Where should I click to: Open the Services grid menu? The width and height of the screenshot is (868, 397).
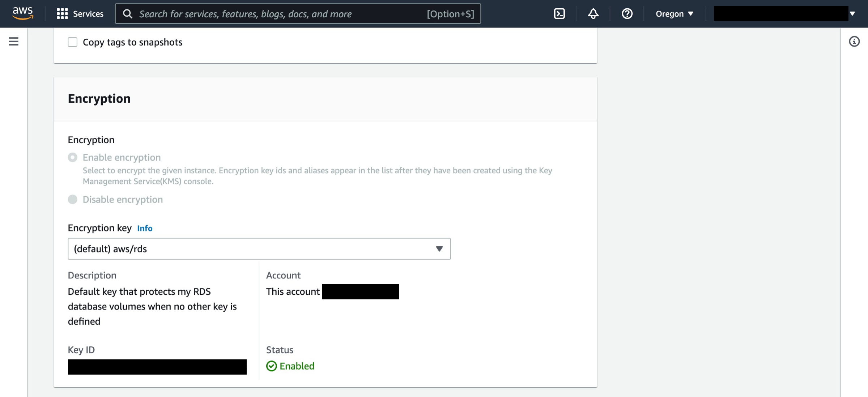click(80, 14)
